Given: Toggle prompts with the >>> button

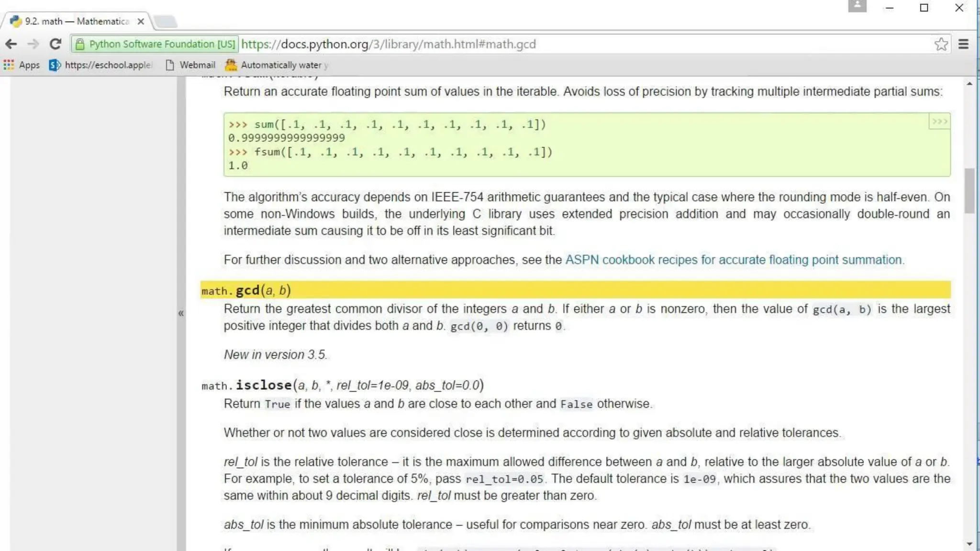Looking at the screenshot, I should [x=939, y=121].
